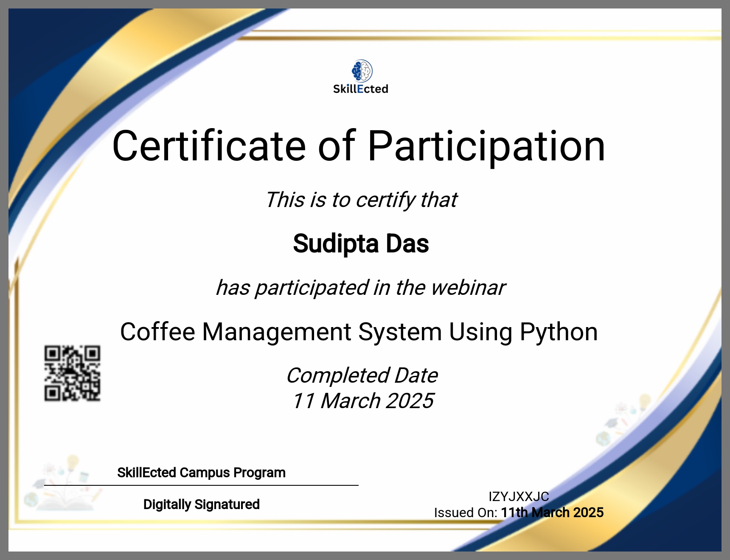Viewport: 730px width, 560px height.
Task: Click the certificate ID IZYJXXJC
Action: point(519,496)
